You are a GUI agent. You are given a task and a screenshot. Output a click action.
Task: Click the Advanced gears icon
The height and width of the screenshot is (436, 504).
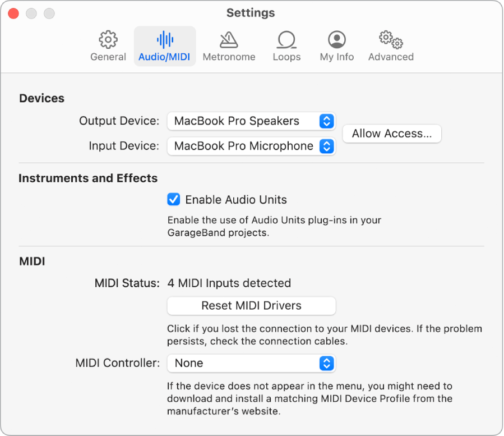click(x=390, y=39)
